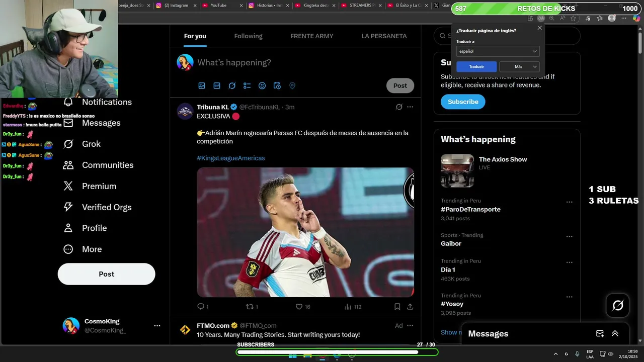This screenshot has width=644, height=362.
Task: Ask Grok about Tribuna KL post
Action: coord(399,107)
